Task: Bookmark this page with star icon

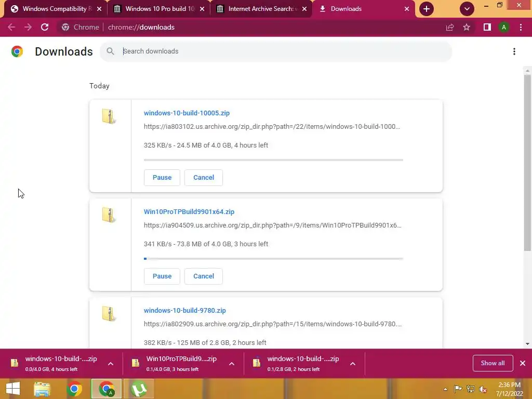Action: [x=467, y=27]
